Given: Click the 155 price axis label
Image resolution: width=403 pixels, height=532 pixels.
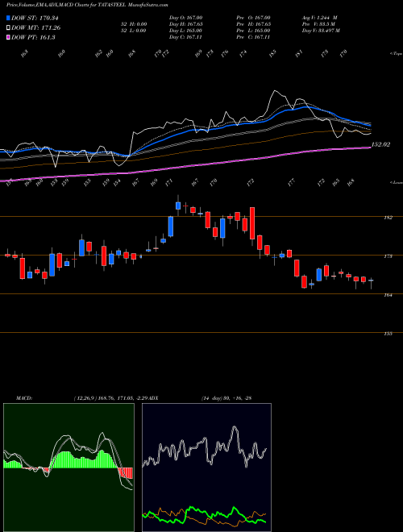Looking at the screenshot, I should coord(388,334).
